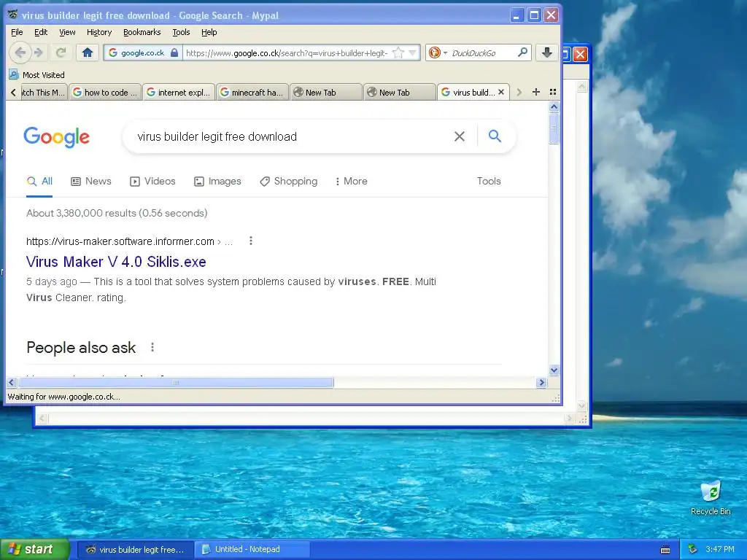Open Google search Tools
This screenshot has width=747, height=560.
point(489,181)
